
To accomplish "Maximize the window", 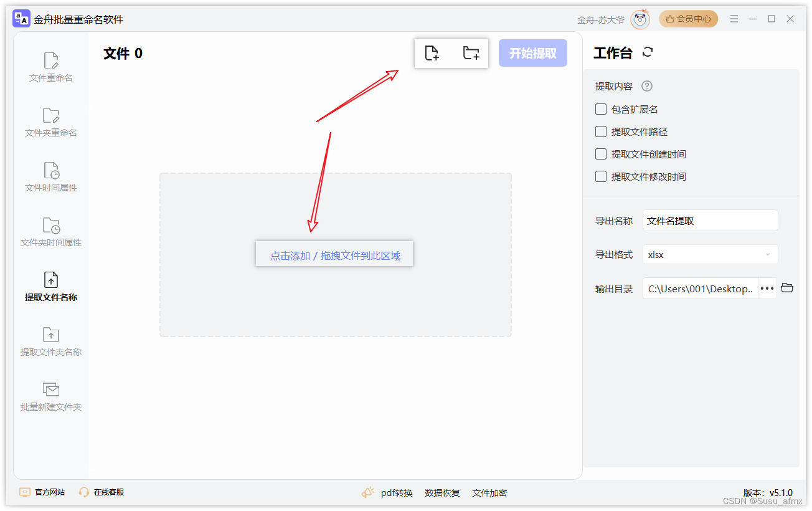I will click(772, 19).
